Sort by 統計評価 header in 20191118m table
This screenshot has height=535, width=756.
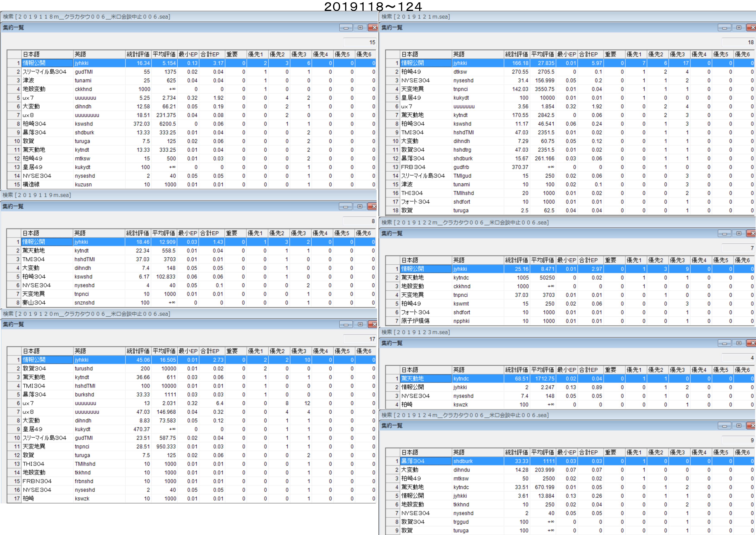(138, 54)
